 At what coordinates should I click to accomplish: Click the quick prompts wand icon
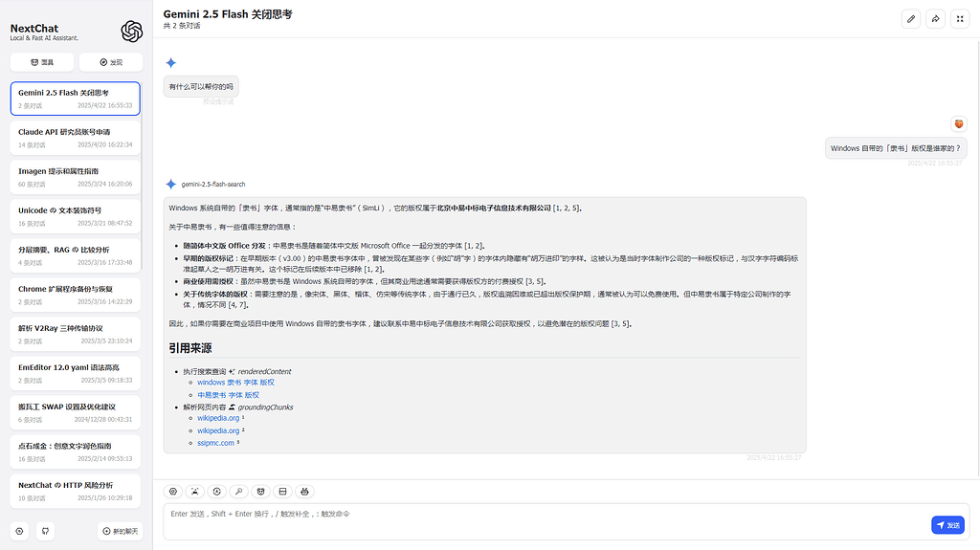(x=238, y=492)
